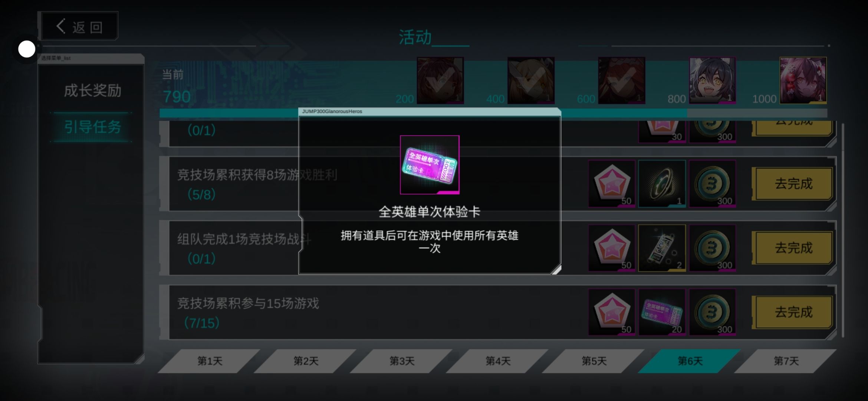Click the 1000-point hero reward portrait
The width and height of the screenshot is (868, 401).
click(803, 80)
